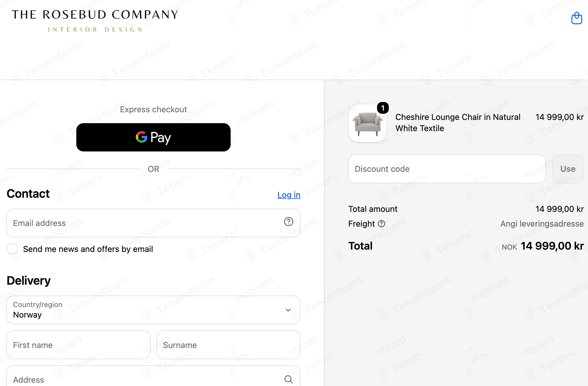Click the Freight info question mark icon
This screenshot has width=588, height=386.
[381, 224]
